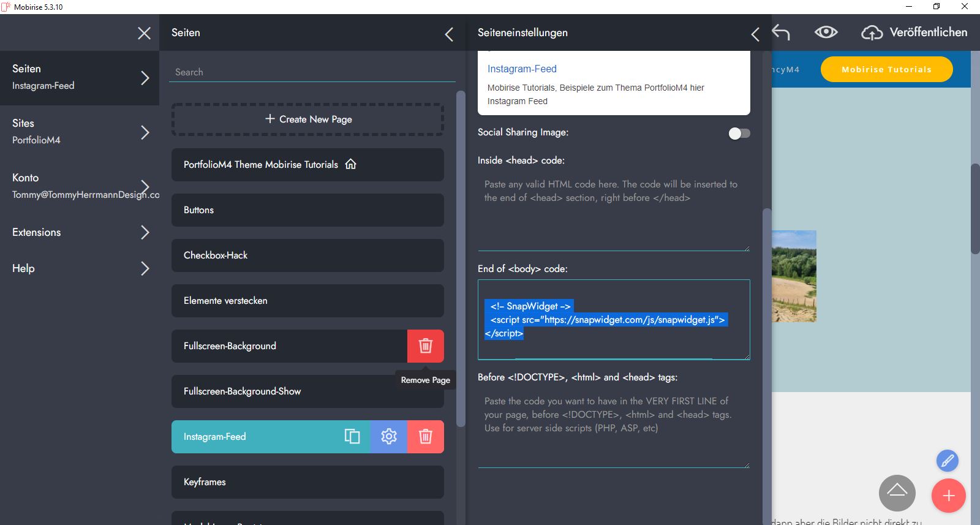Select the Checkbox-Hack page
Screen dimensions: 980x525
(x=307, y=255)
